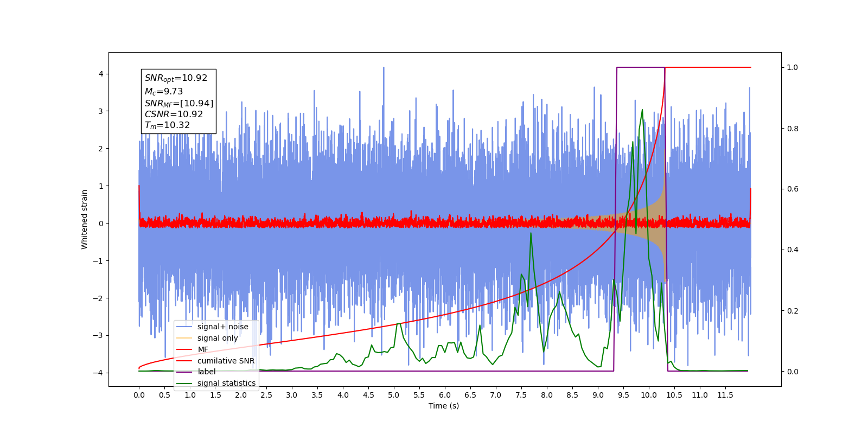Click the 9.0 tick on the time axis
This screenshot has width=868, height=434.
click(x=598, y=395)
